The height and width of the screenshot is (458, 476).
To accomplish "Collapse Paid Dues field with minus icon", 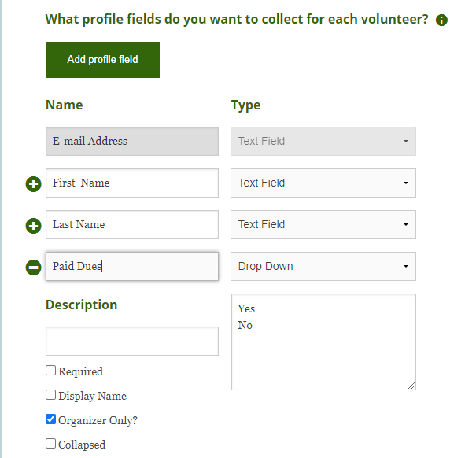I will (33, 268).
